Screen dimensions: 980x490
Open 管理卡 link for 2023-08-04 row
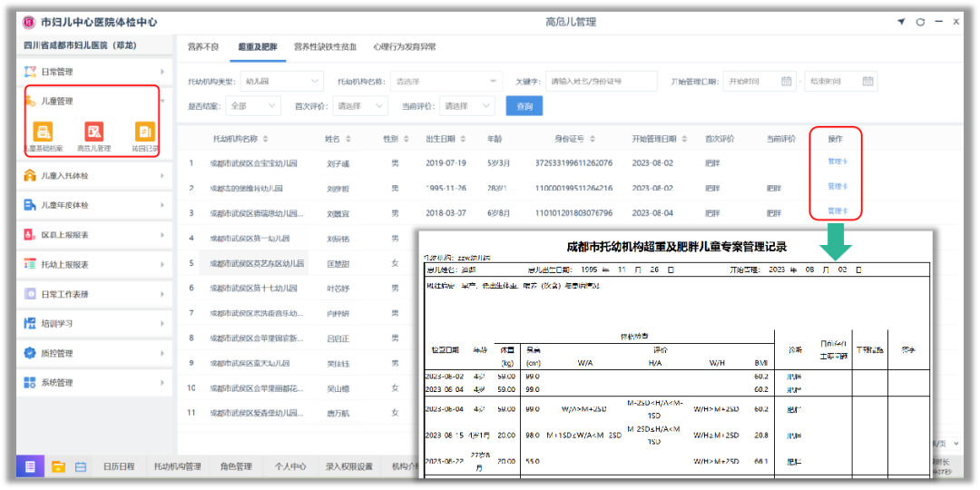click(837, 211)
